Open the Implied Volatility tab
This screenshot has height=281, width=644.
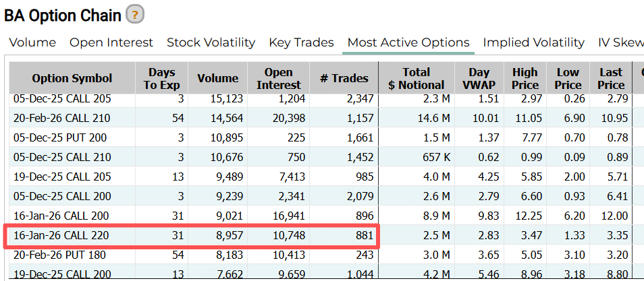point(533,42)
